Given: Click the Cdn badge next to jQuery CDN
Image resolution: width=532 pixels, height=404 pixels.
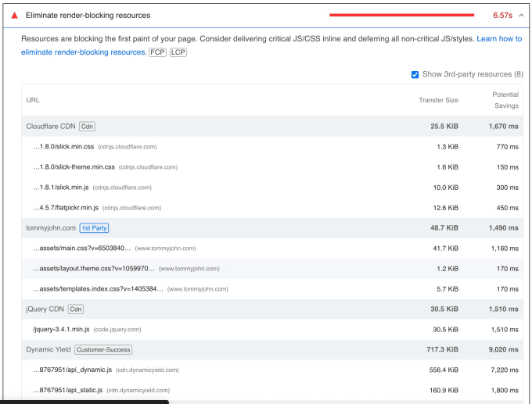Looking at the screenshot, I should pyautogui.click(x=76, y=309).
